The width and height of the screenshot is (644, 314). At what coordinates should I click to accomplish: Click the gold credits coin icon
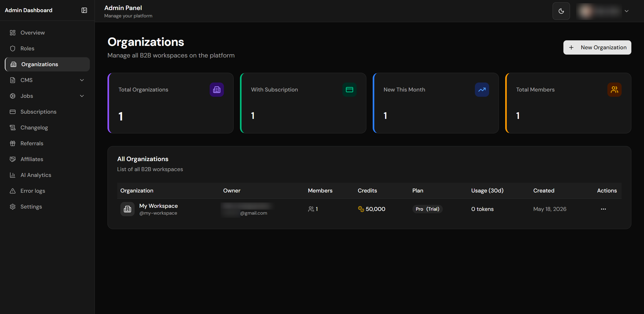[x=361, y=209]
